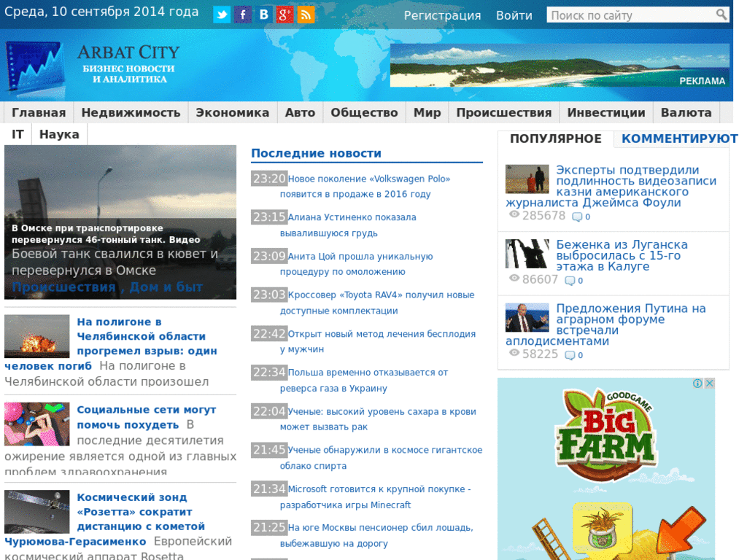This screenshot has width=747, height=560.
Task: Open news about Volkswagen Polo
Action: click(365, 186)
